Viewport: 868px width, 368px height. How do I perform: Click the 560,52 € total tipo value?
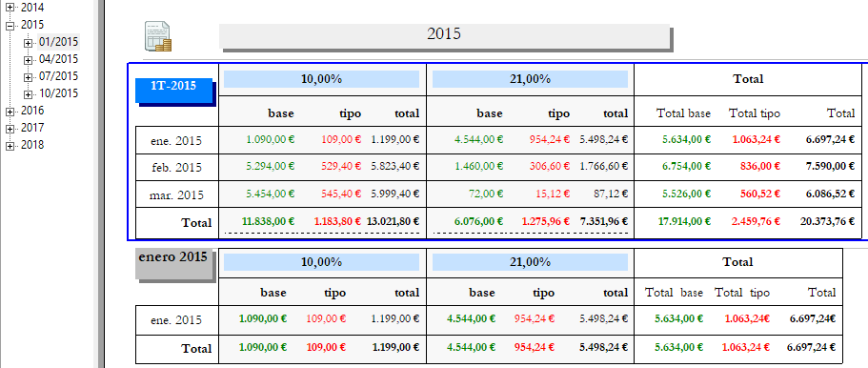[x=759, y=194]
